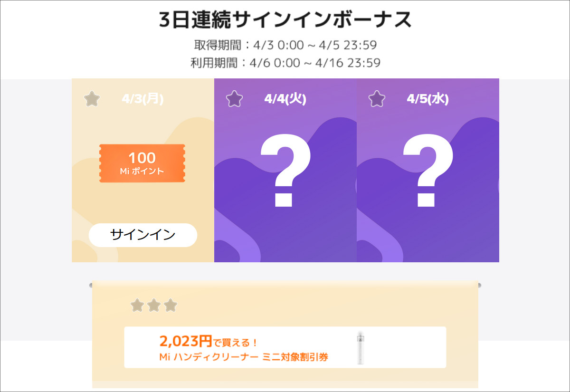Click Mi ハンディクリーナー ミニ対象割引券 link
570x392 pixels.
point(244,357)
